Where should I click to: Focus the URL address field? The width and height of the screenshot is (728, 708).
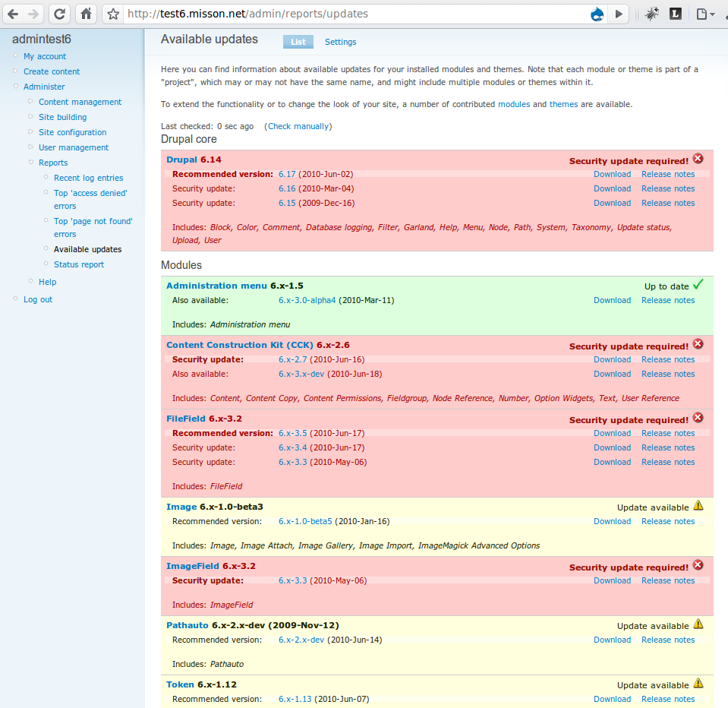pyautogui.click(x=355, y=14)
